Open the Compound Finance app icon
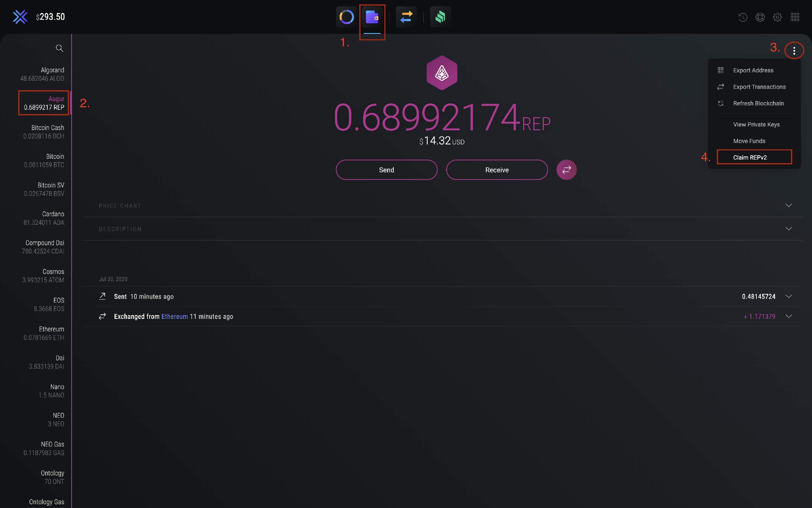This screenshot has height=508, width=812. click(440, 17)
